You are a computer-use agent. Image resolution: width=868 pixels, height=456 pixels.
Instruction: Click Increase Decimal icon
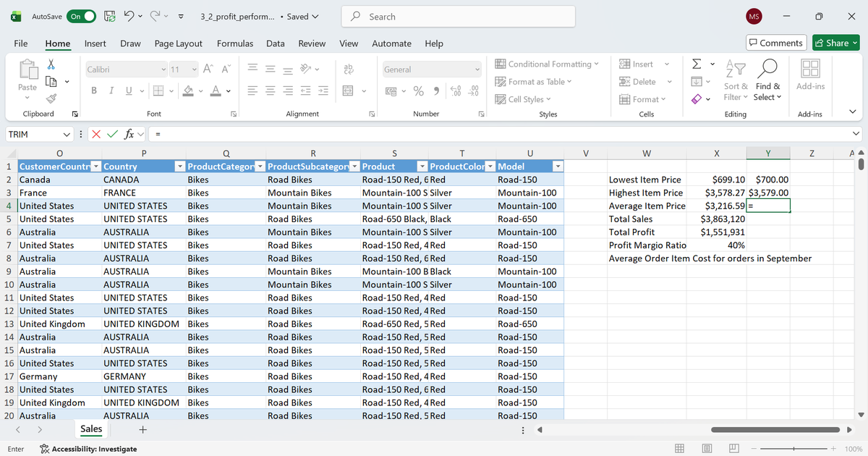click(456, 91)
